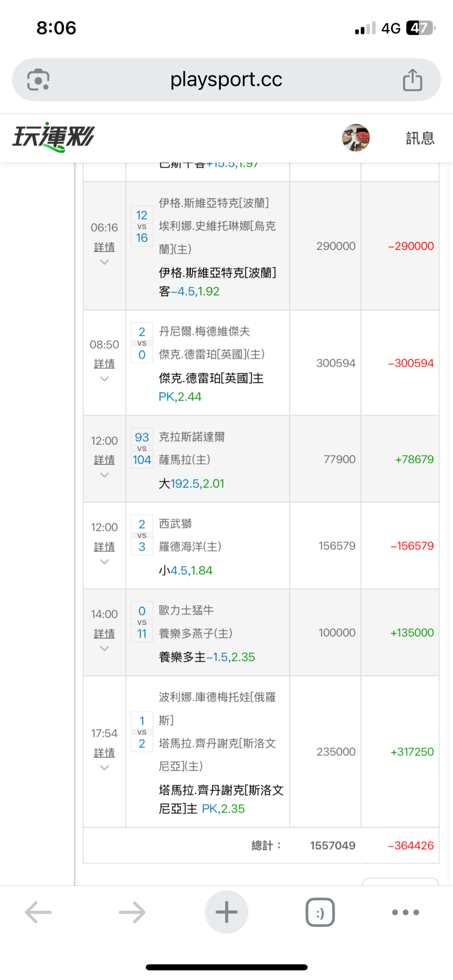The image size is (453, 980).
Task: Open the user profile avatar
Action: (356, 137)
